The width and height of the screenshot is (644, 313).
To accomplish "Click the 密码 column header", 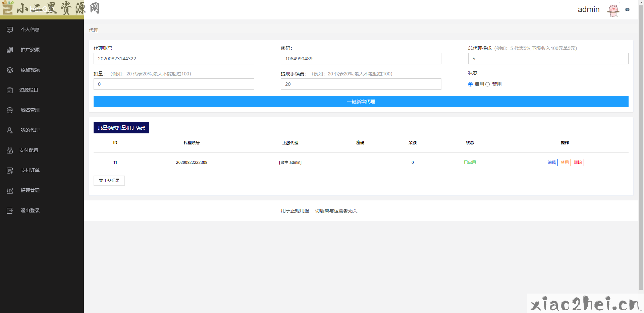I will (x=360, y=143).
